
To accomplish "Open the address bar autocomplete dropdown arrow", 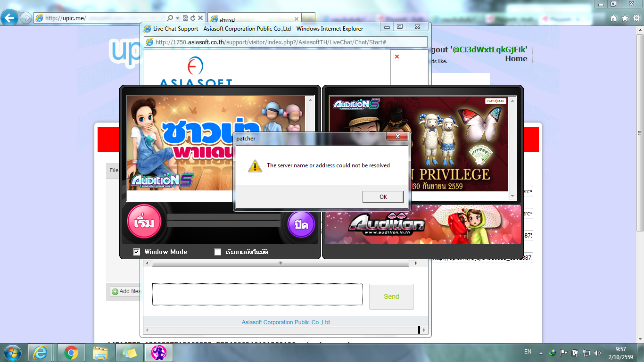I will pyautogui.click(x=178, y=18).
